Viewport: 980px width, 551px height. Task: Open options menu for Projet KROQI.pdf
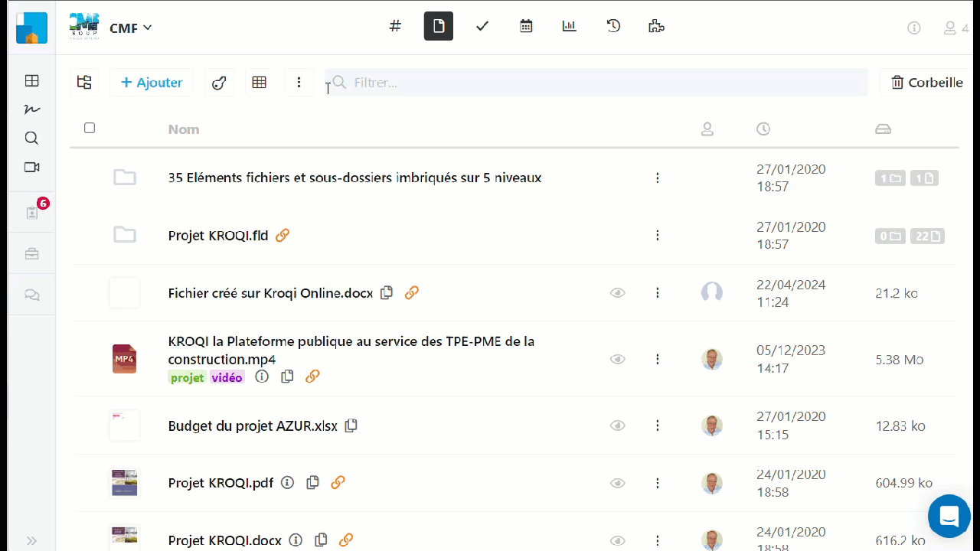[658, 483]
